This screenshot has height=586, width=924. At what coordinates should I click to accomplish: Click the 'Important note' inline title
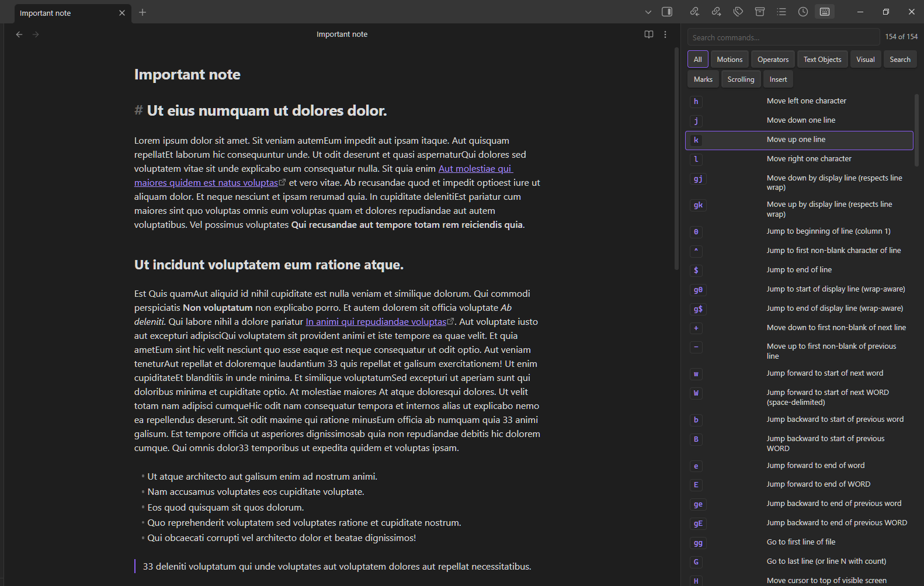(187, 75)
